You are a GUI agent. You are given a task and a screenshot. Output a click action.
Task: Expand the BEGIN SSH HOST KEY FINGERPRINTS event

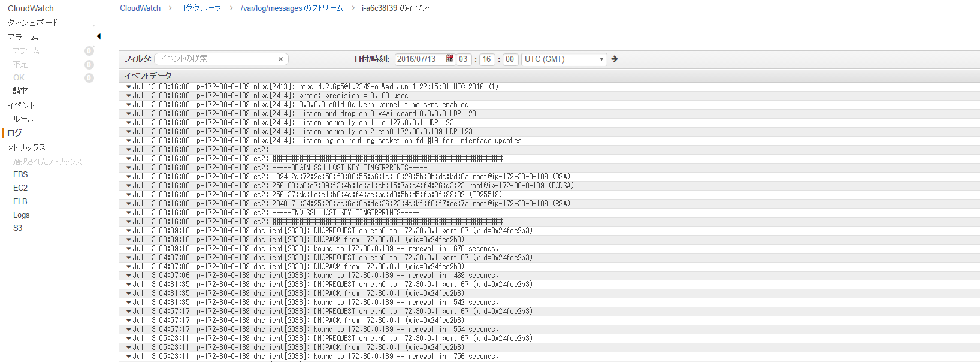129,168
